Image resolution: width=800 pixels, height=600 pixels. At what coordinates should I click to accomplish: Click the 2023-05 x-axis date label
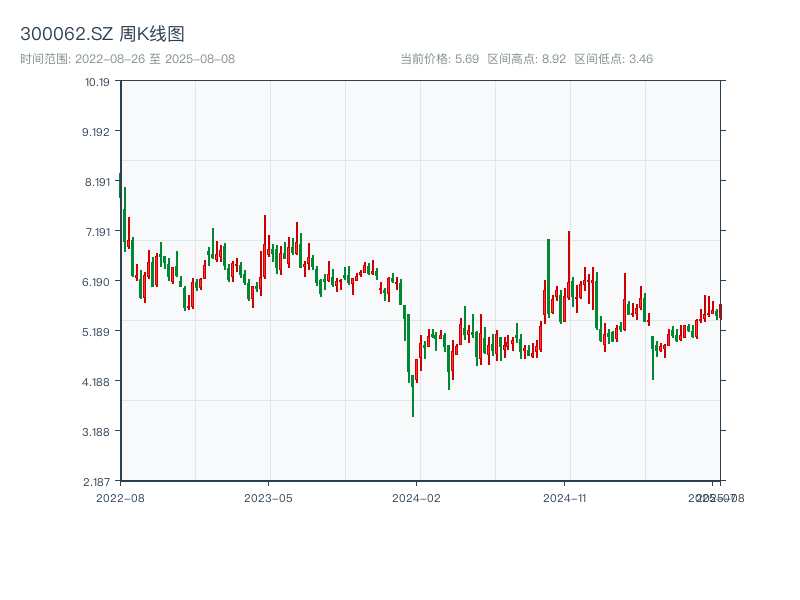click(268, 497)
